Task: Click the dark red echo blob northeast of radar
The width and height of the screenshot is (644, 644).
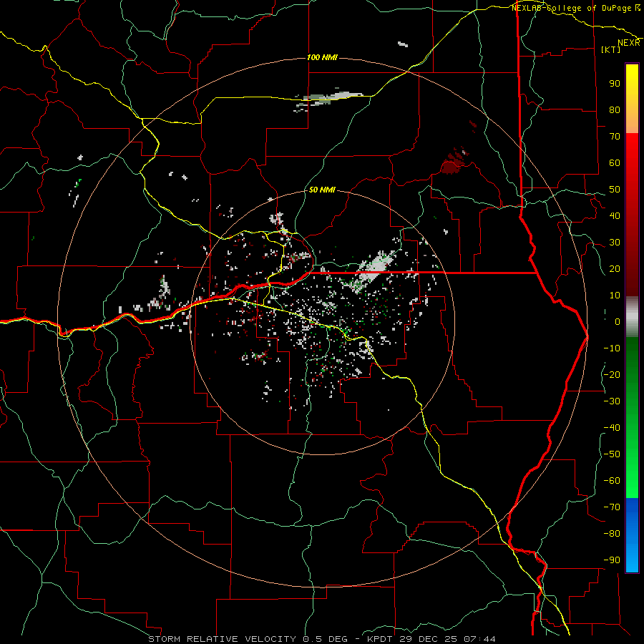Action: (x=452, y=166)
